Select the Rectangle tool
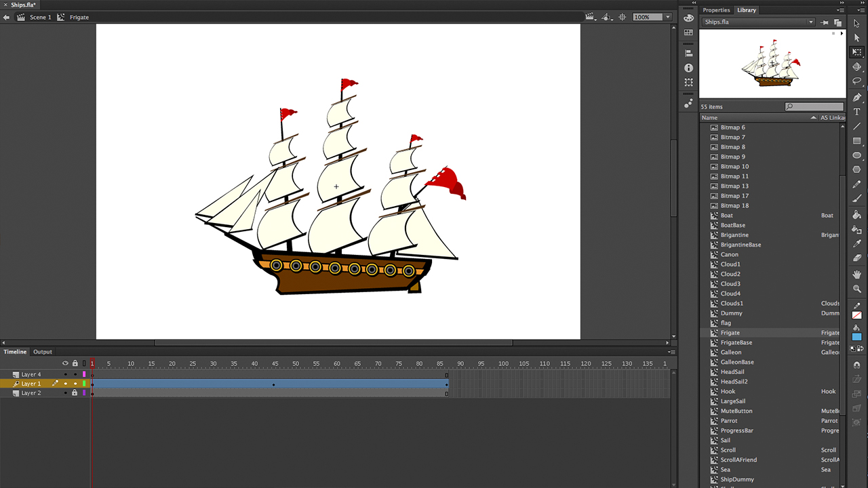868x488 pixels. pyautogui.click(x=857, y=141)
